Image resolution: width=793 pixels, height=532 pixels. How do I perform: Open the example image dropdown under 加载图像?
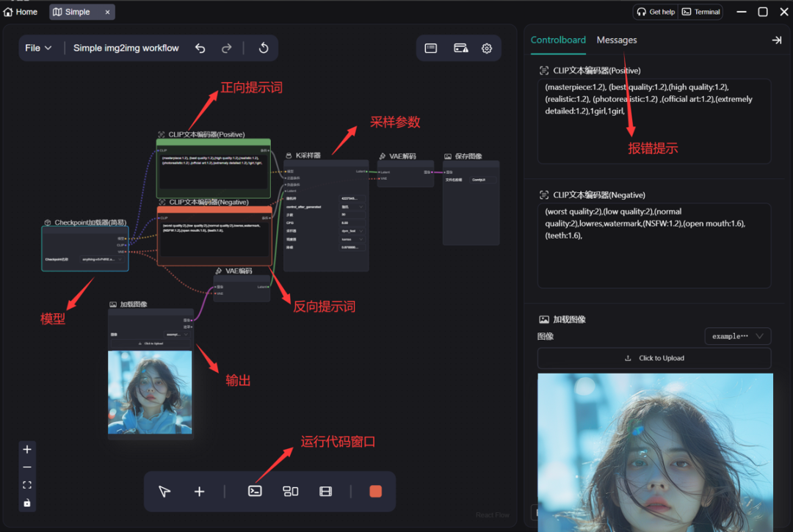point(737,336)
